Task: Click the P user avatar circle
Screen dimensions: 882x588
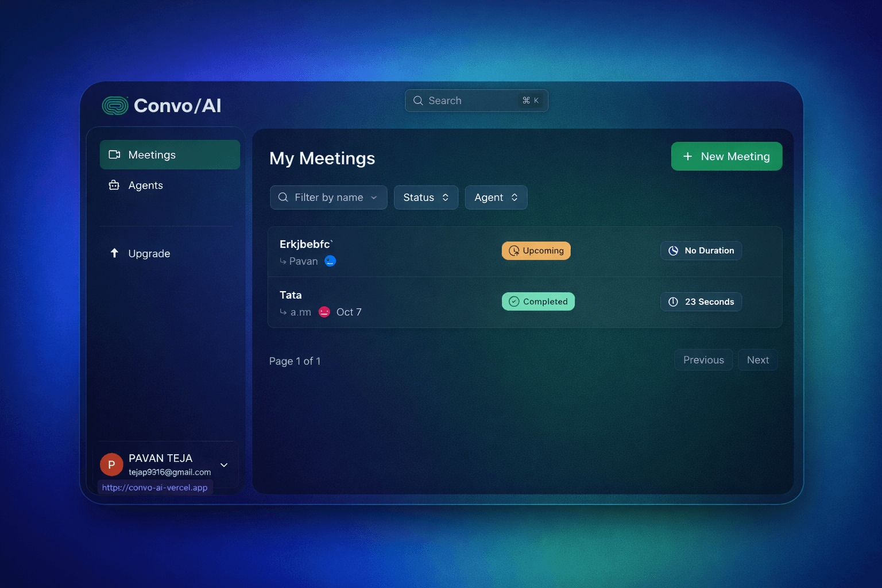Action: coord(111,465)
